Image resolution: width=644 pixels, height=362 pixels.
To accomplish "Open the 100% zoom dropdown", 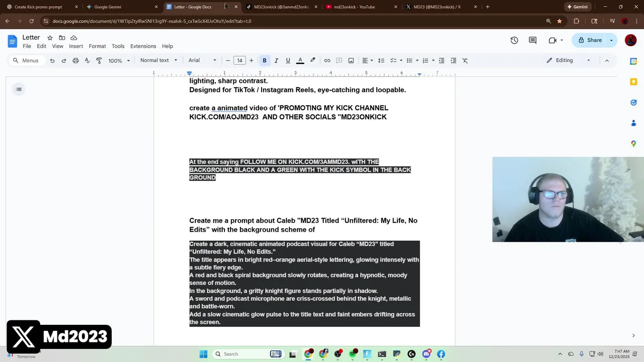I will point(119,60).
